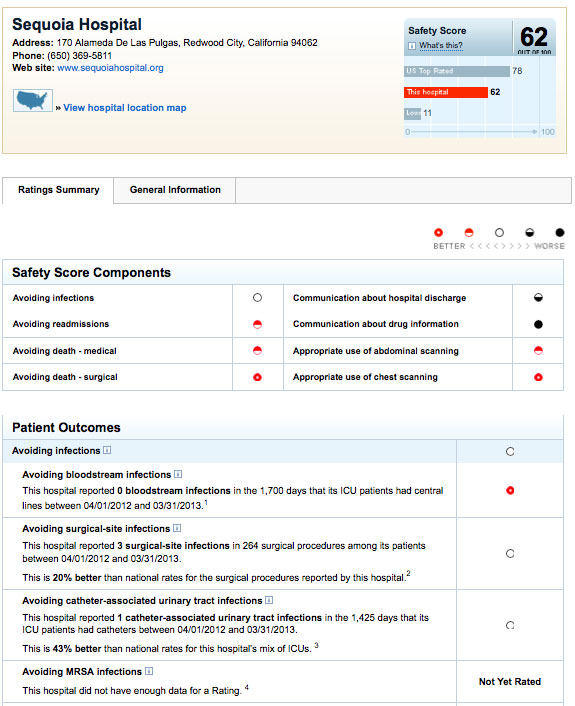Viewport: 575px width, 706px height.
Task: Open info icon for Avoiding surgical-site infections
Action: pyautogui.click(x=177, y=528)
